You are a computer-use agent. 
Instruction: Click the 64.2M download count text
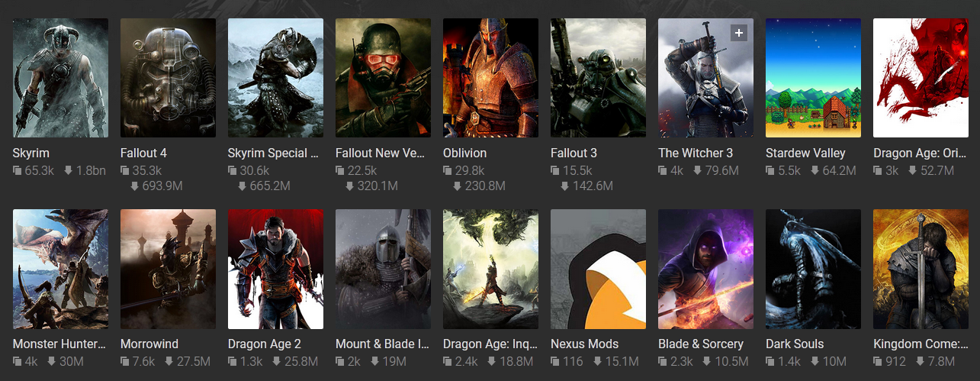coord(840,171)
